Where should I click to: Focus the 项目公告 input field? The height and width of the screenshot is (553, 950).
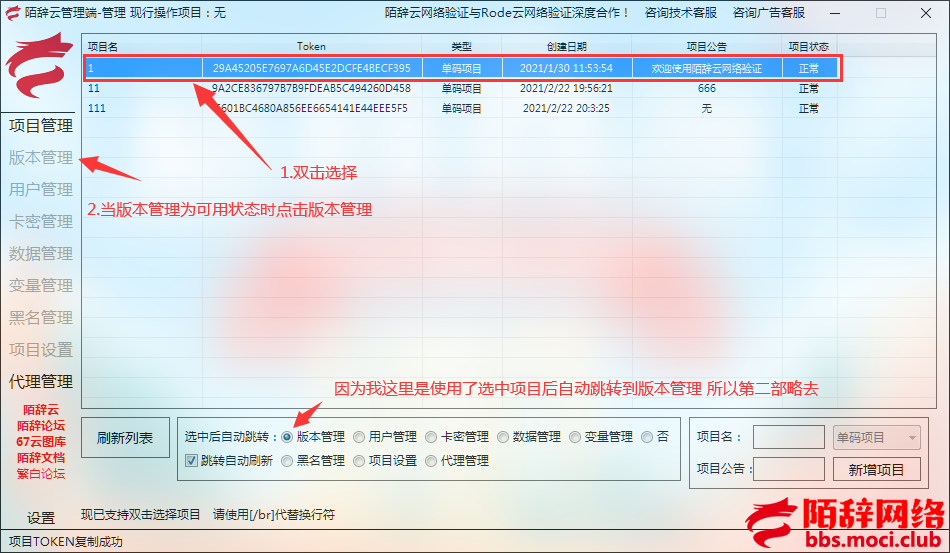[789, 469]
